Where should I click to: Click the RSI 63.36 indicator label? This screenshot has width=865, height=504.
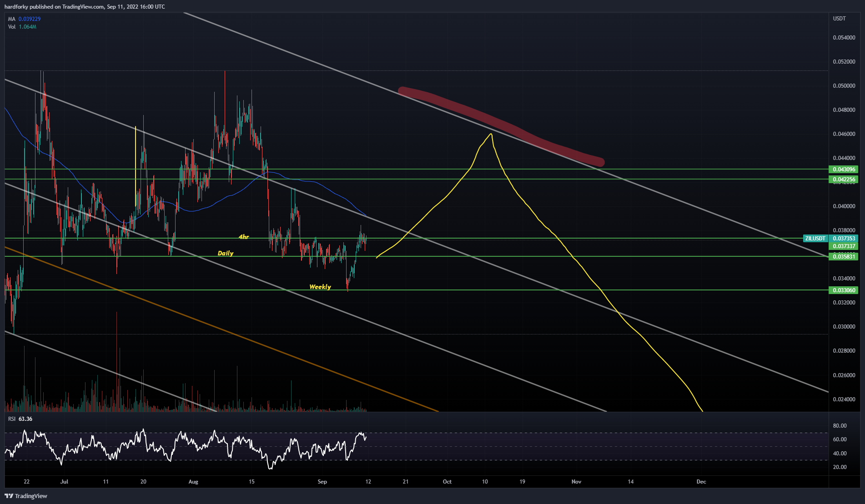click(20, 419)
